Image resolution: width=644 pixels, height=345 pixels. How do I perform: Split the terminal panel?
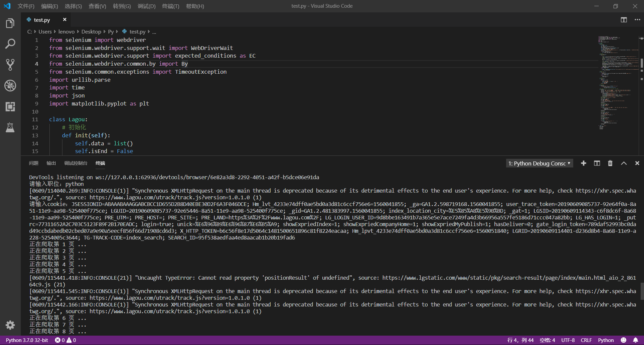pyautogui.click(x=597, y=163)
